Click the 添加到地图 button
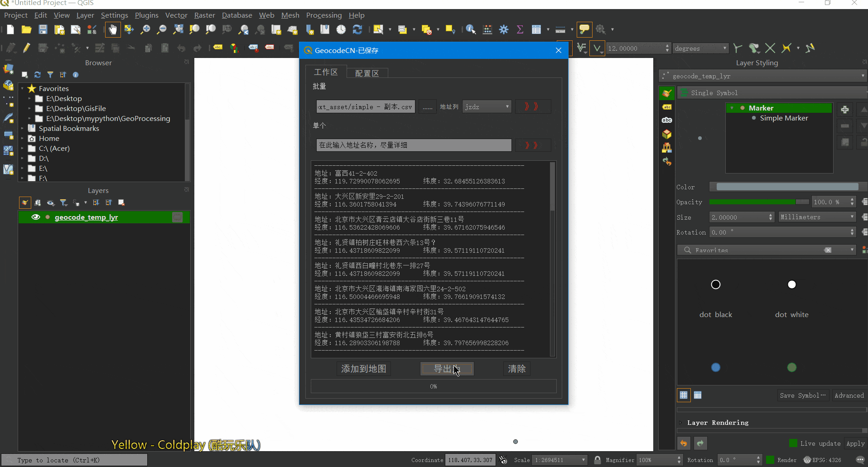868x467 pixels. pos(364,369)
